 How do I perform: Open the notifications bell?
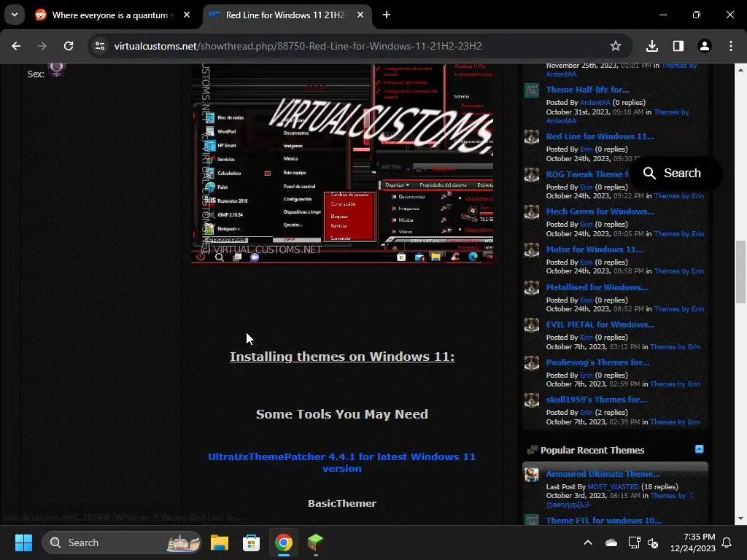[x=727, y=542]
